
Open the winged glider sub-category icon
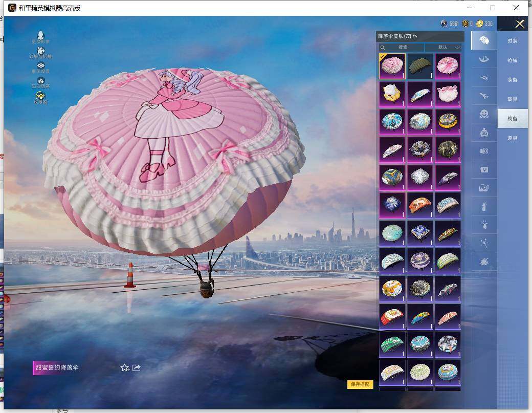point(484,59)
